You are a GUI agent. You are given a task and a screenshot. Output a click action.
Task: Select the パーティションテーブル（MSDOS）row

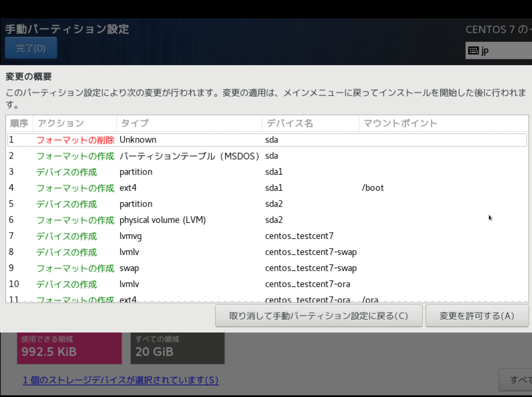pos(133,156)
